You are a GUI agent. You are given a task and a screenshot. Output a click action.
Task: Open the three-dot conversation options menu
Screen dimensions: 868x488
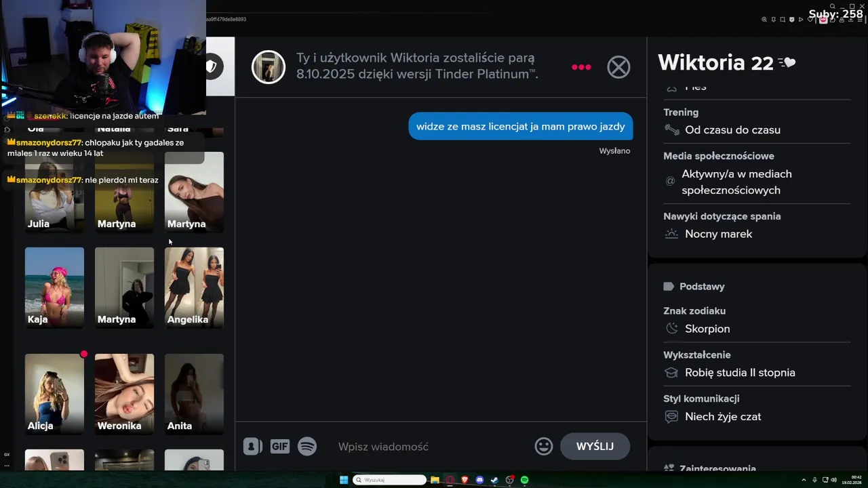click(x=581, y=67)
